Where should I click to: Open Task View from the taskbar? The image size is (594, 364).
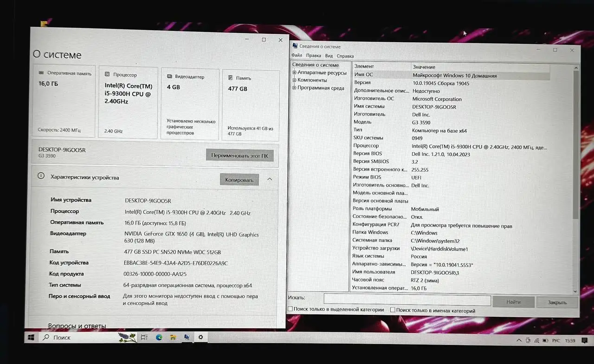[144, 338]
